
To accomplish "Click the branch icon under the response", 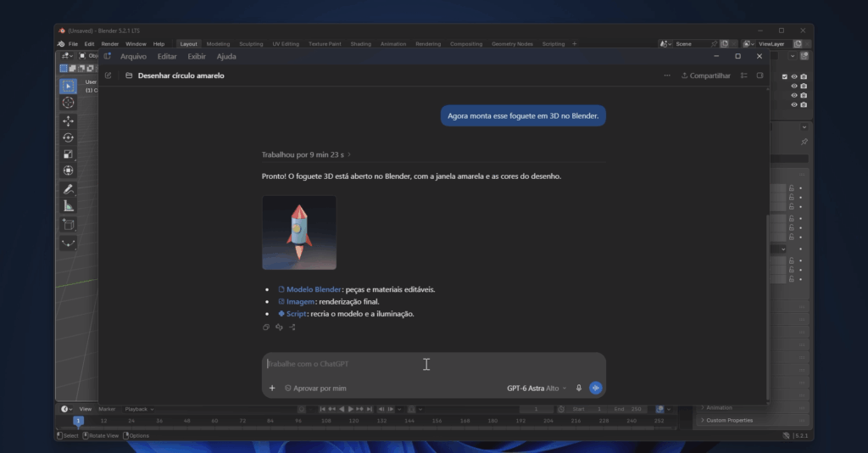I will click(x=292, y=327).
